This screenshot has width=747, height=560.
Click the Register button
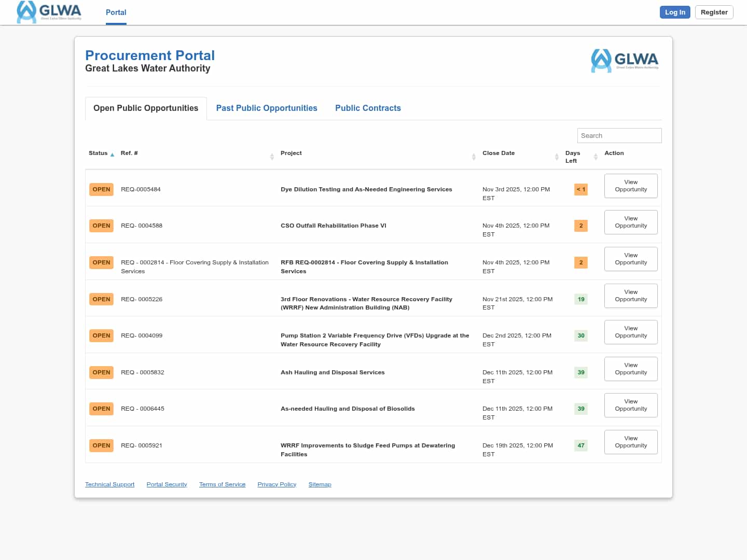pos(714,12)
